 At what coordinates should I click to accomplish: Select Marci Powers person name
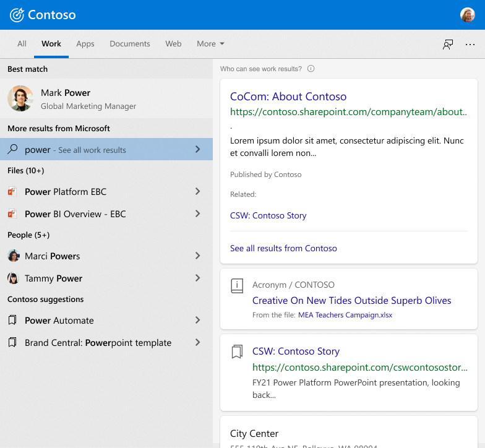coord(52,256)
